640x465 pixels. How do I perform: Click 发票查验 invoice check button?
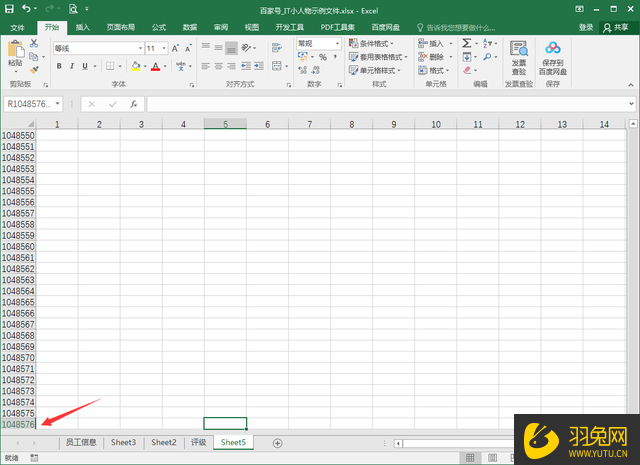pos(519,58)
